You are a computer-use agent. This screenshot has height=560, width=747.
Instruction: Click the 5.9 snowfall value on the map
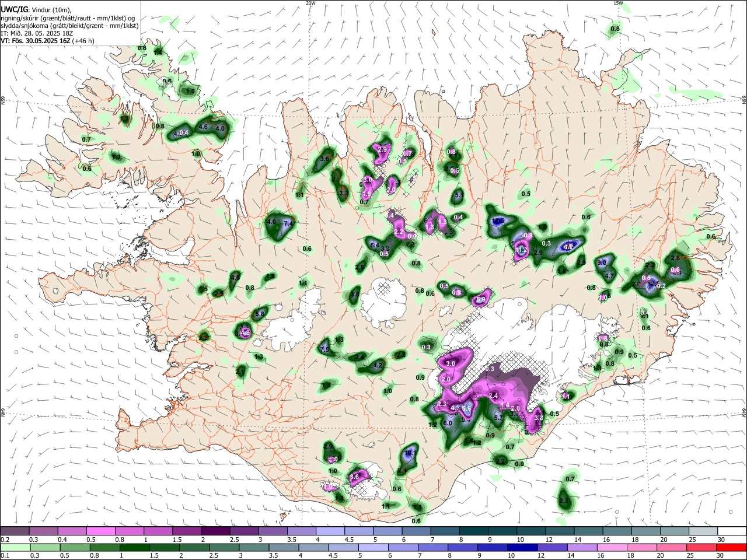[481, 300]
